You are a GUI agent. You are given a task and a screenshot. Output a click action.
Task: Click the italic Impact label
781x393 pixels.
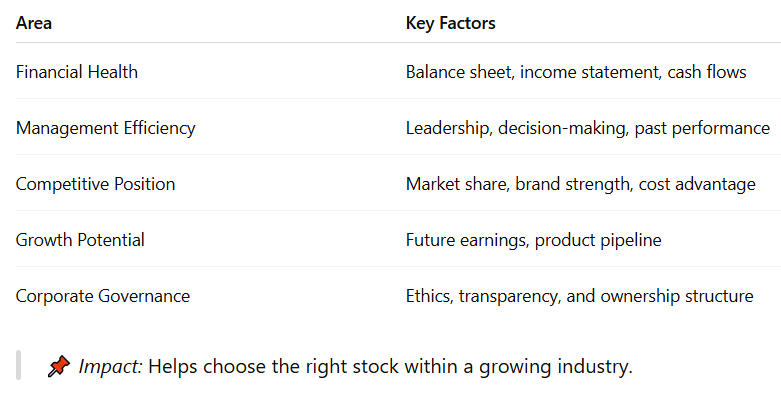[x=111, y=366]
